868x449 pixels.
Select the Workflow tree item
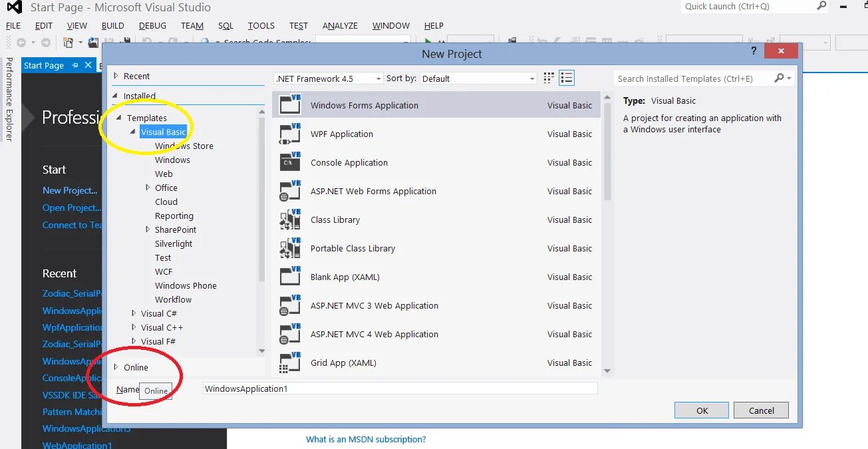173,299
